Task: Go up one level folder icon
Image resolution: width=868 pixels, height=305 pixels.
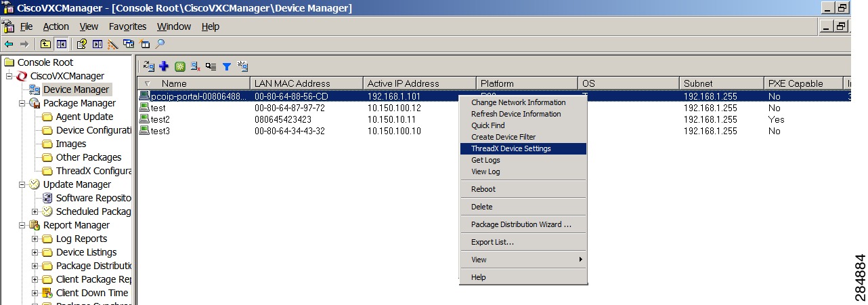Action: tap(45, 44)
